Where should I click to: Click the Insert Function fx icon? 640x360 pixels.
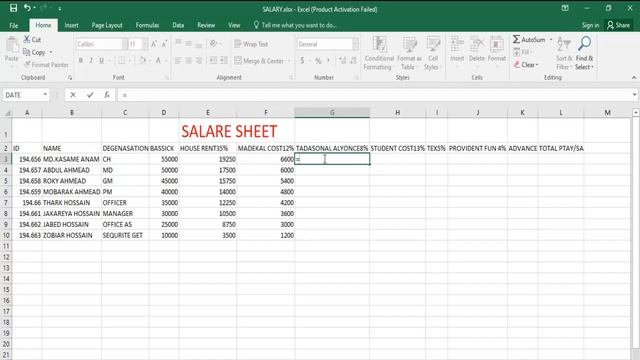point(107,95)
